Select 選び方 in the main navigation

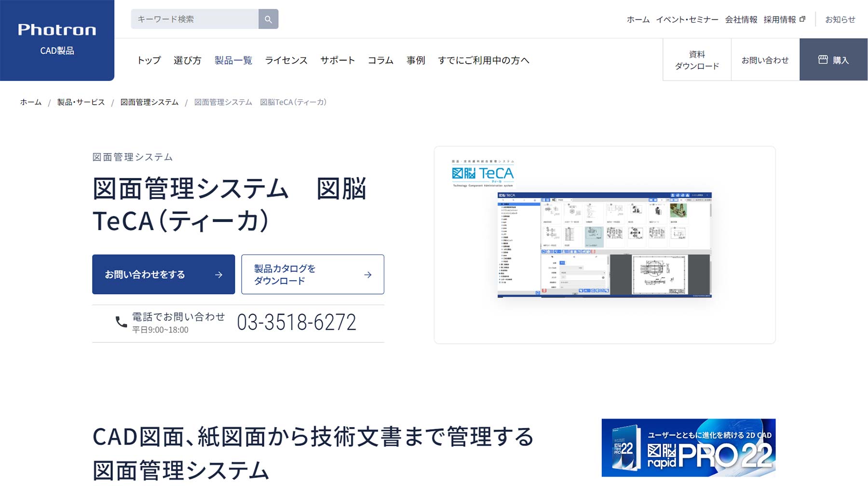click(188, 60)
